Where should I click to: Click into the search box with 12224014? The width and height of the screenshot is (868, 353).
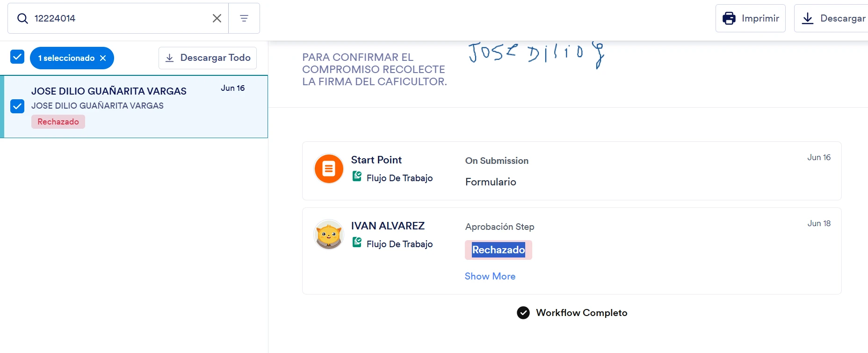pyautogui.click(x=119, y=18)
